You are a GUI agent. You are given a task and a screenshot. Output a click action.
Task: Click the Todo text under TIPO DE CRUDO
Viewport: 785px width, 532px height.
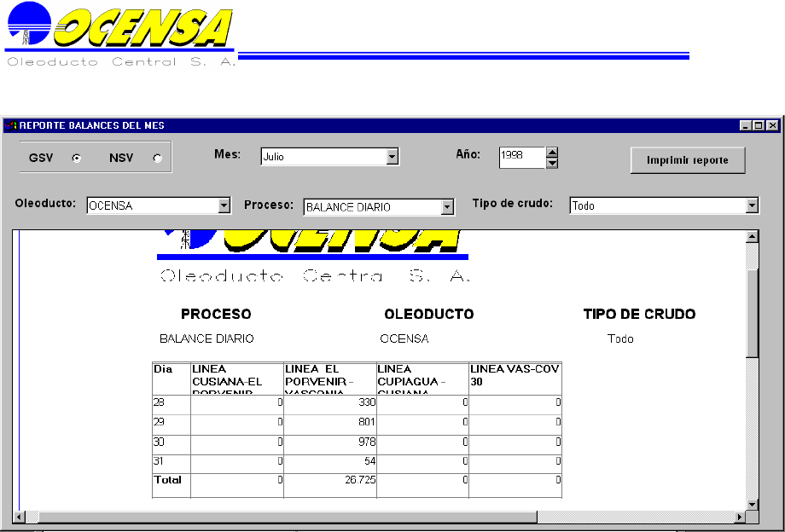621,339
